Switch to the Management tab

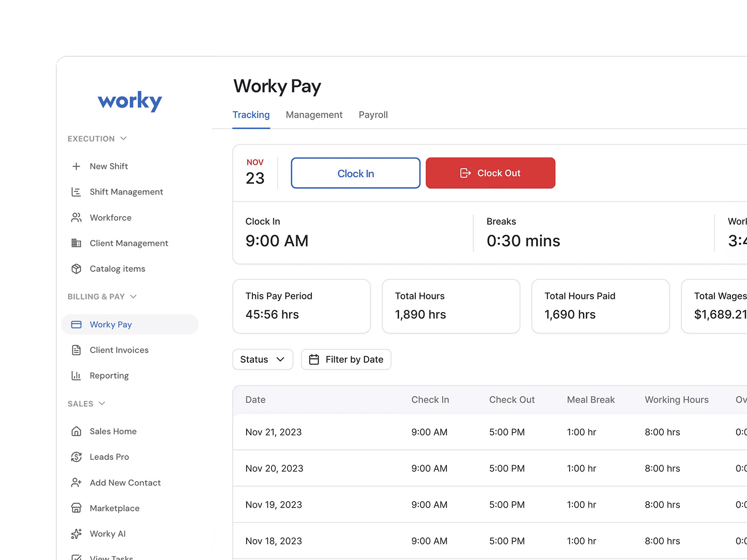pyautogui.click(x=314, y=115)
